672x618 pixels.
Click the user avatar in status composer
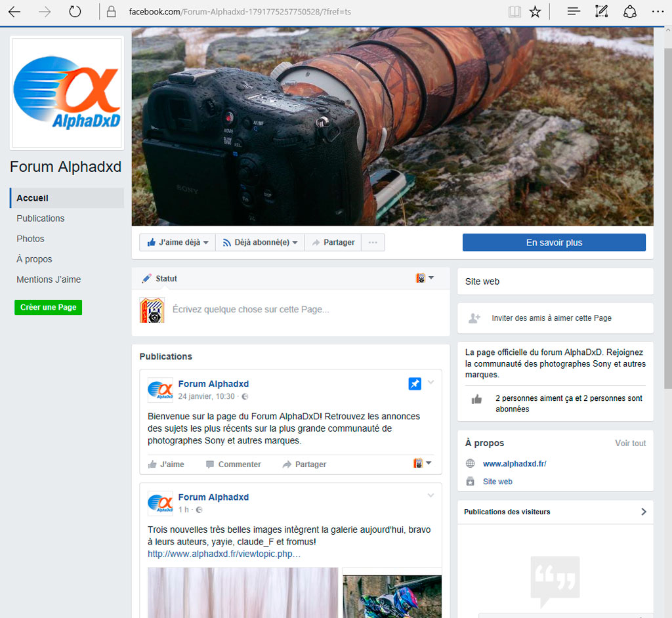click(x=152, y=310)
